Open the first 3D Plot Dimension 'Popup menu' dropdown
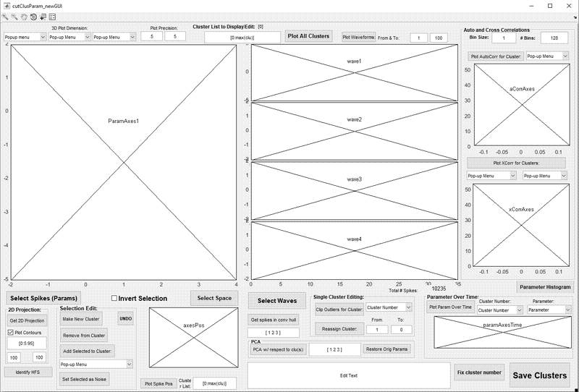The image size is (579, 392). 25,38
